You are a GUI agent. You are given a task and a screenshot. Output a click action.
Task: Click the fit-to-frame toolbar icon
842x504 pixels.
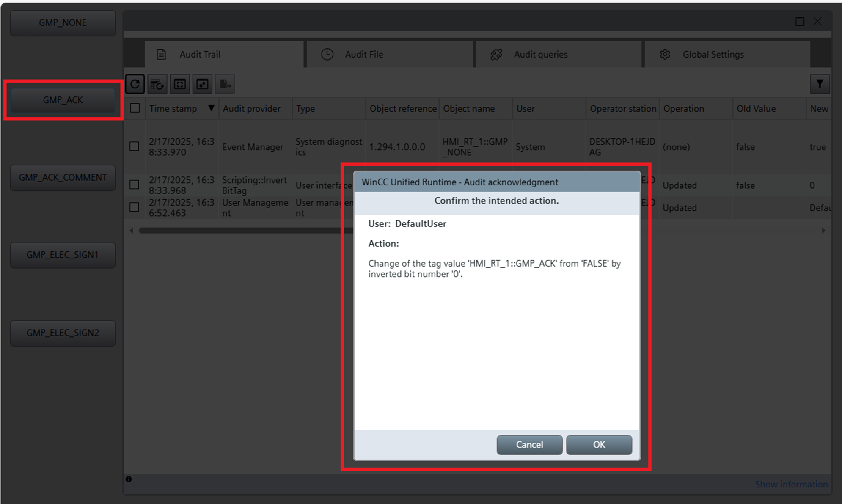click(x=180, y=84)
